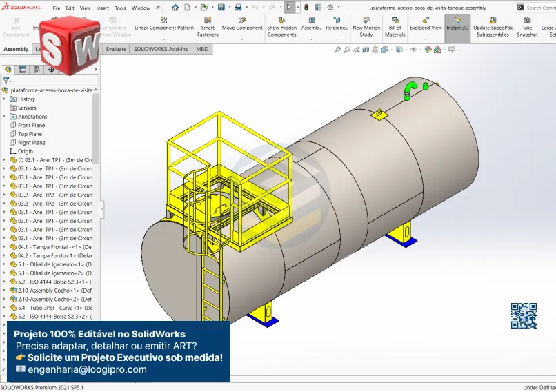Select Front Plane in the feature tree
The width and height of the screenshot is (556, 392).
click(31, 126)
